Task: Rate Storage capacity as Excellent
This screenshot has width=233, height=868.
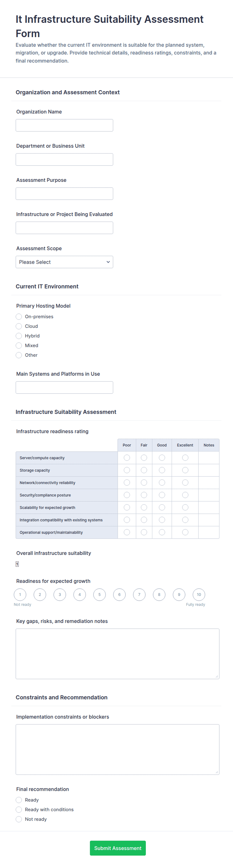Action: click(x=185, y=470)
